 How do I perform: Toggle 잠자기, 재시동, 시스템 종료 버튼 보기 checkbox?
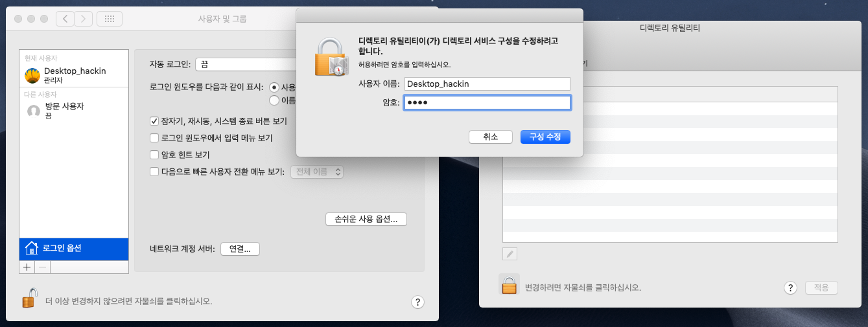[x=154, y=121]
